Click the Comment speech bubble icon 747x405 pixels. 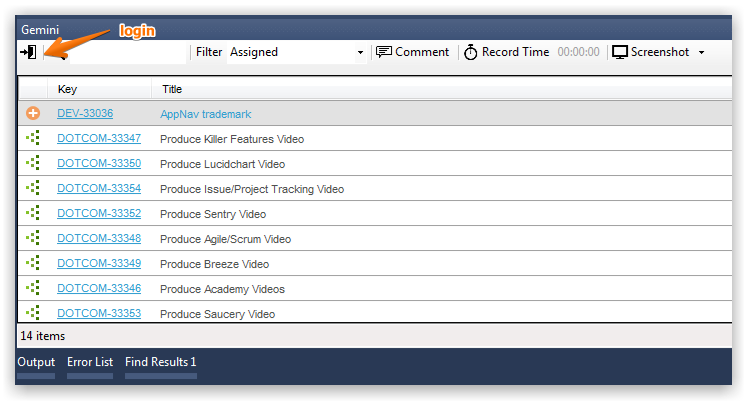384,52
